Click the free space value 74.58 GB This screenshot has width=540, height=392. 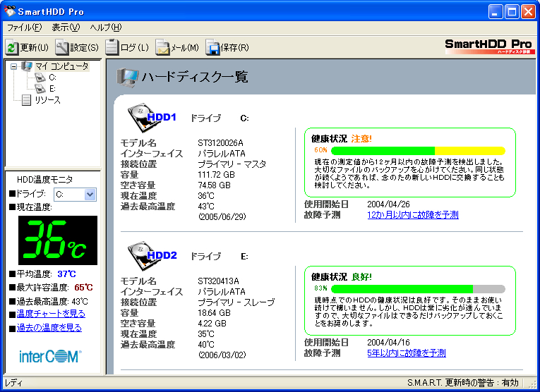214,185
